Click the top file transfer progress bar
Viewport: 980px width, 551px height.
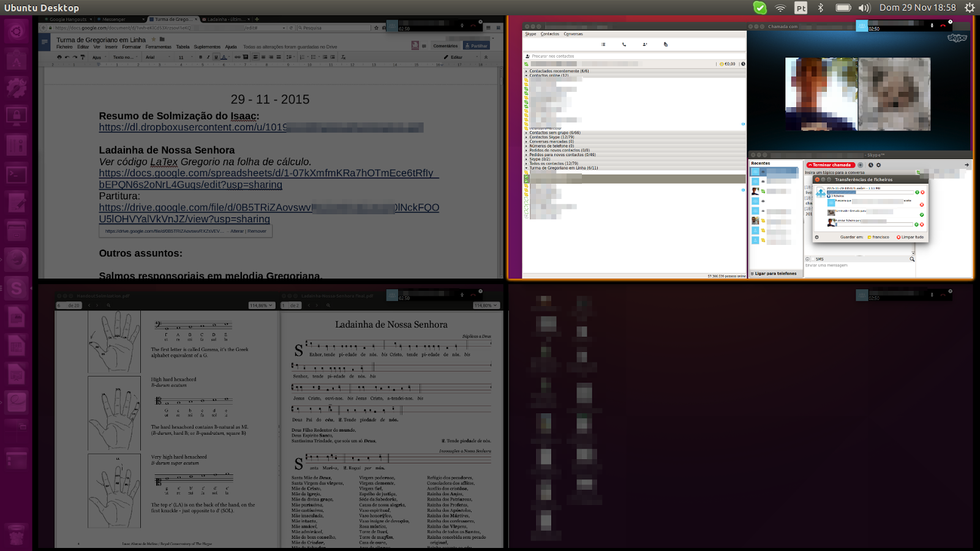tap(870, 192)
